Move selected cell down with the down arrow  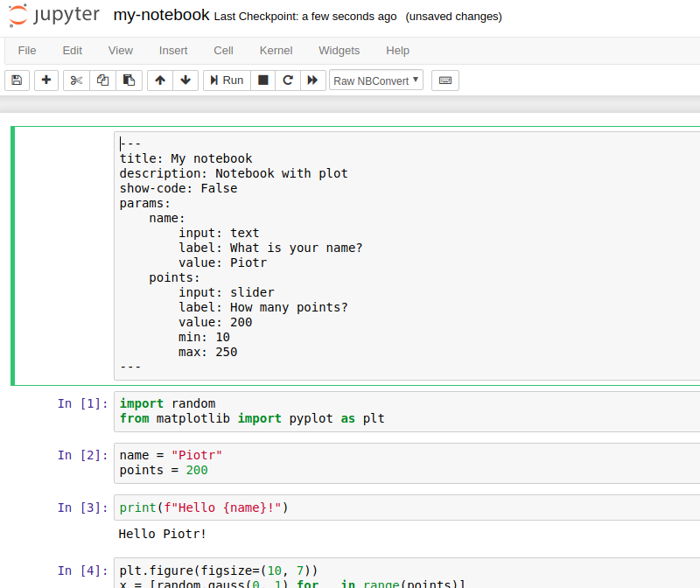click(x=185, y=80)
